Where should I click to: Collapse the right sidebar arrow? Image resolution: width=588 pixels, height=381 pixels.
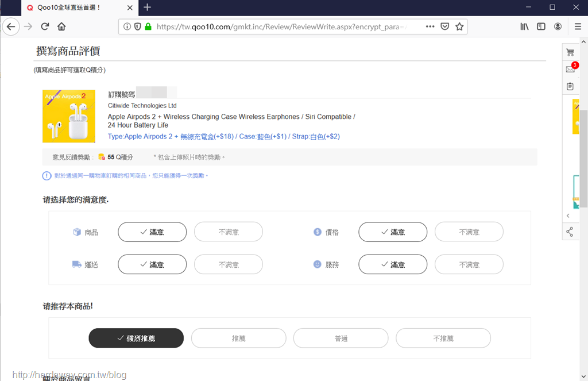(x=568, y=215)
